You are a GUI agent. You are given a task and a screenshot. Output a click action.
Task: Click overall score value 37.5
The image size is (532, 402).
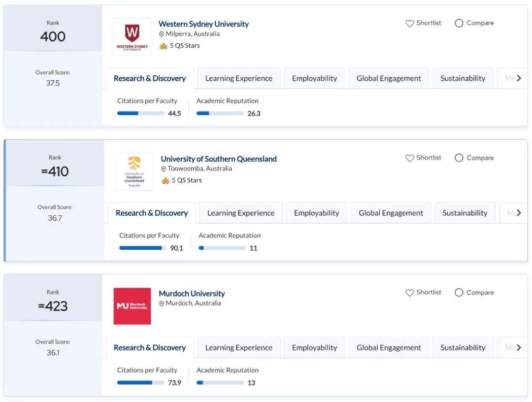[x=53, y=83]
